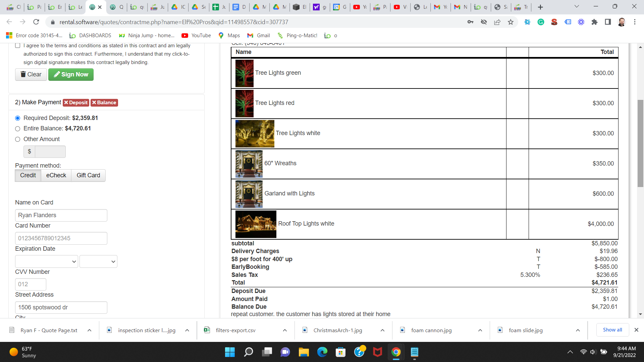Viewport: 644px width, 362px height.
Task: Open the expiration month dropdown
Action: pyautogui.click(x=46, y=261)
